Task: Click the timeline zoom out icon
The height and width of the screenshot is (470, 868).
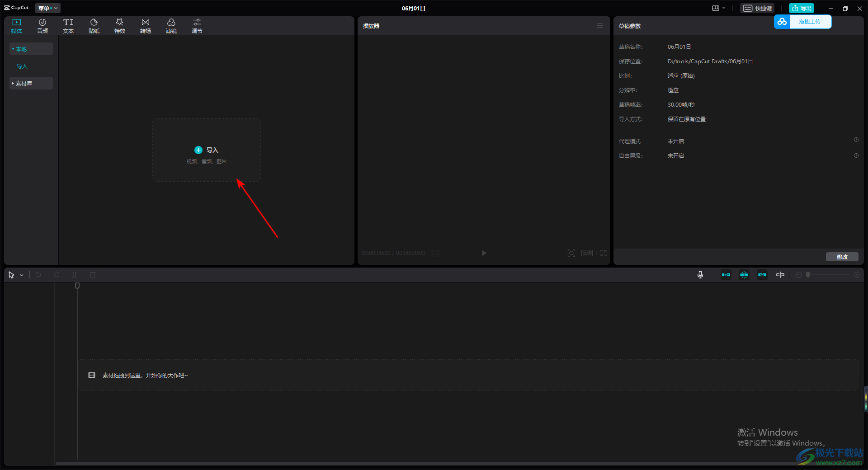Action: [x=799, y=275]
